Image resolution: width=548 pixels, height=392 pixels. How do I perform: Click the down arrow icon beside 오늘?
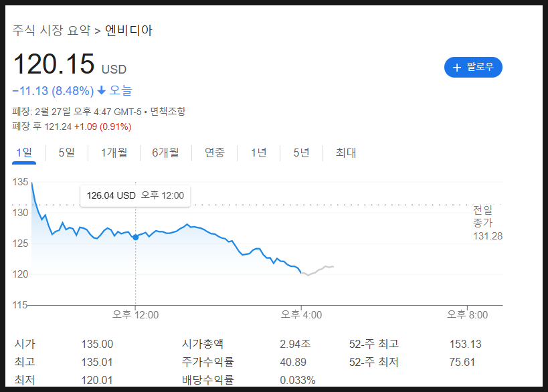click(x=102, y=90)
